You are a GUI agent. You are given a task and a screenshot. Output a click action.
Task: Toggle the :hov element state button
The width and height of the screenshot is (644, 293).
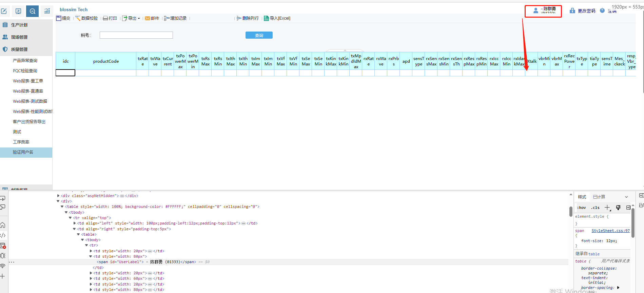(x=581, y=208)
